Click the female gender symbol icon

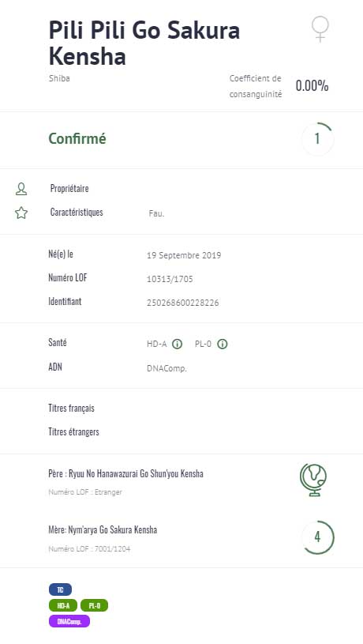[x=320, y=28]
